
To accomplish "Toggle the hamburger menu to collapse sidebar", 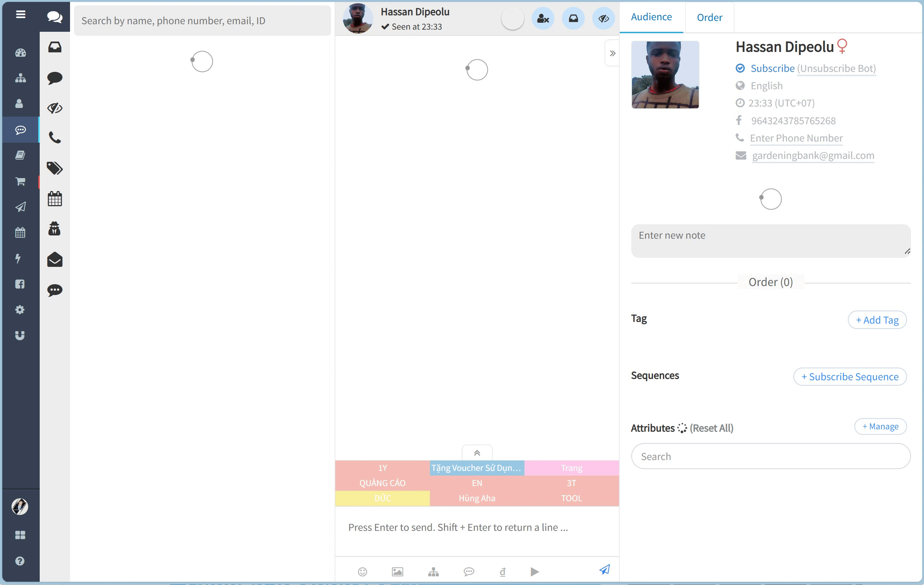I will [20, 14].
